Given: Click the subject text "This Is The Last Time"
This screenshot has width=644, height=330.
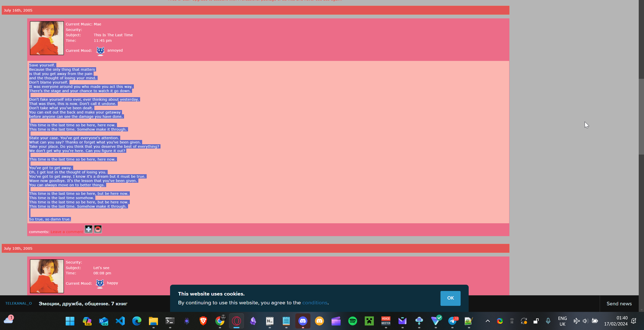Looking at the screenshot, I should pos(113,35).
